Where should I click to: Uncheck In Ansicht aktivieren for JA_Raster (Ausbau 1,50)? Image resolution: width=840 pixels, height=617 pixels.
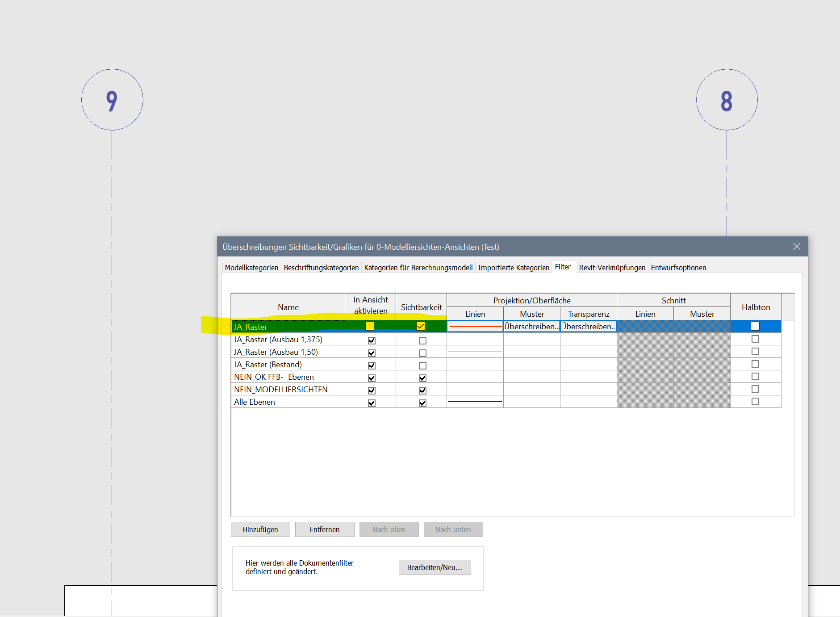372,353
